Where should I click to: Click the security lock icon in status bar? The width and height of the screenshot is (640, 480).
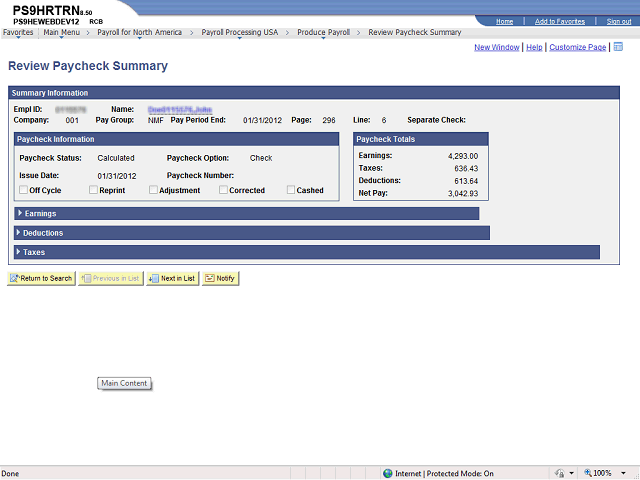point(559,473)
